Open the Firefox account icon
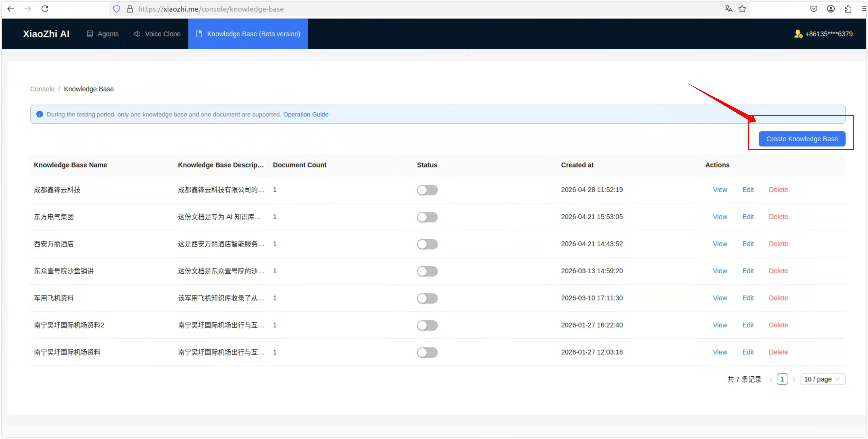Screen dimensions: 868x439 [831, 9]
